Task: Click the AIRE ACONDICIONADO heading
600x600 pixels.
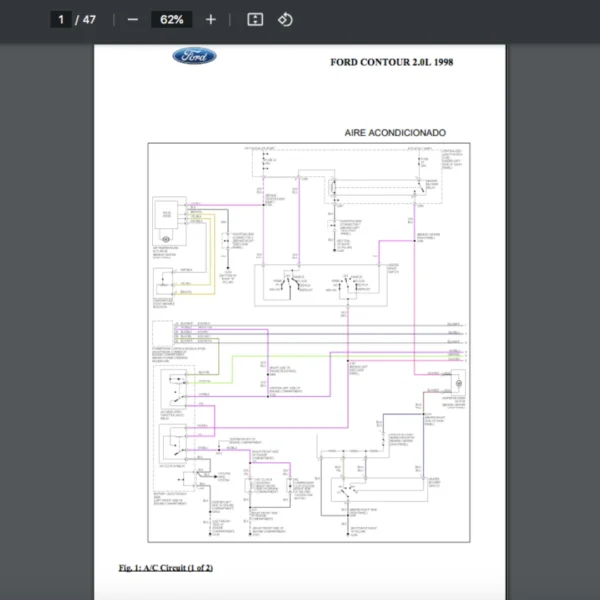Action: point(395,133)
